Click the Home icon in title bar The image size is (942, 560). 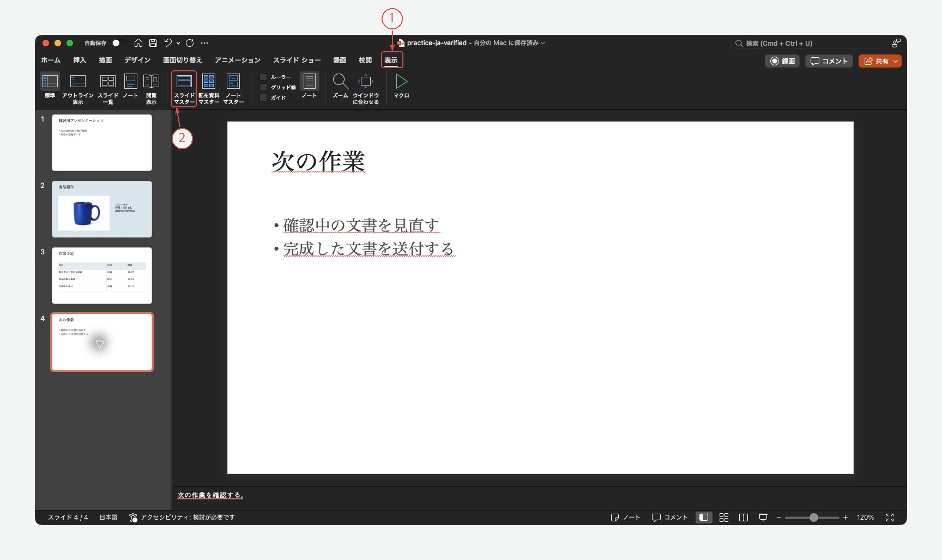[x=138, y=43]
